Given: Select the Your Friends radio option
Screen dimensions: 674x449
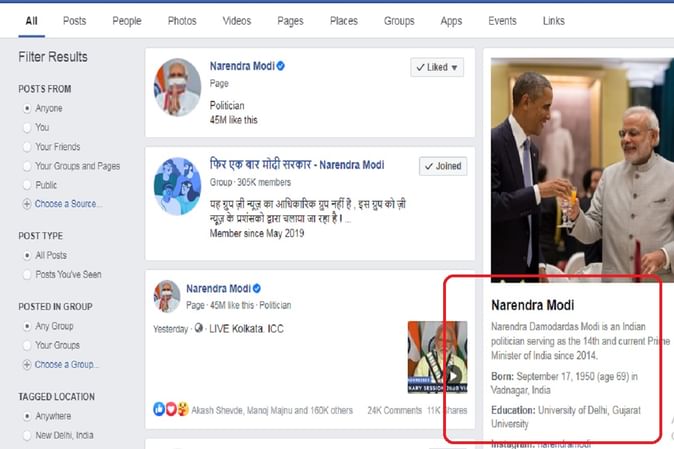Looking at the screenshot, I should pyautogui.click(x=26, y=147).
